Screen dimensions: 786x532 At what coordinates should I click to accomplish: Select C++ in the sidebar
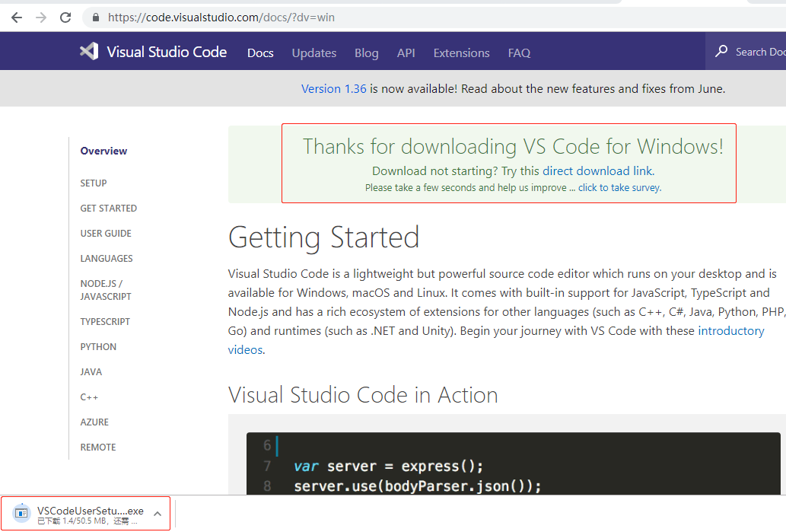click(x=89, y=397)
